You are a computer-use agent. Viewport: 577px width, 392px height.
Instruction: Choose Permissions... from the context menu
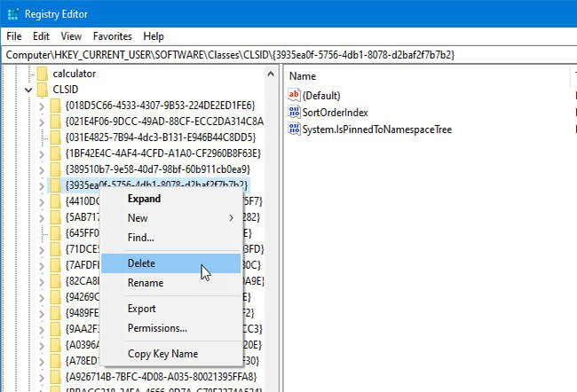[157, 328]
